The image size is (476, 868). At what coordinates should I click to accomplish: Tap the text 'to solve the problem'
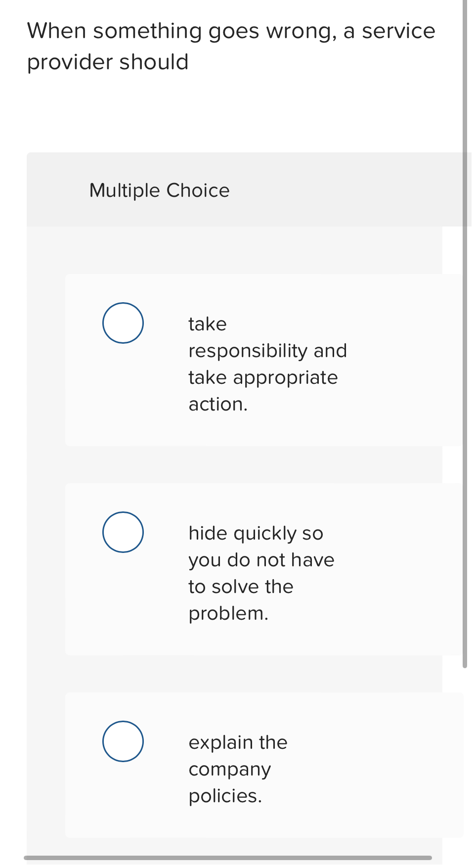(x=241, y=586)
